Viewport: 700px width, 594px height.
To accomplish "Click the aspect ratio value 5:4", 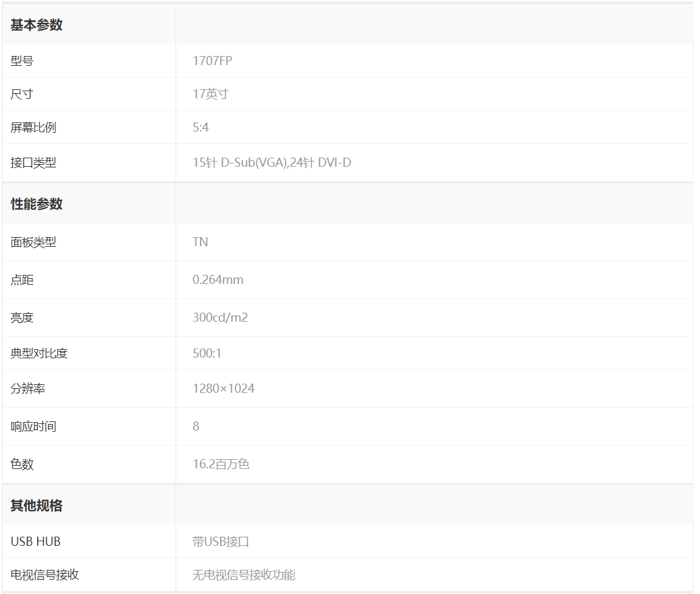I will 201,128.
